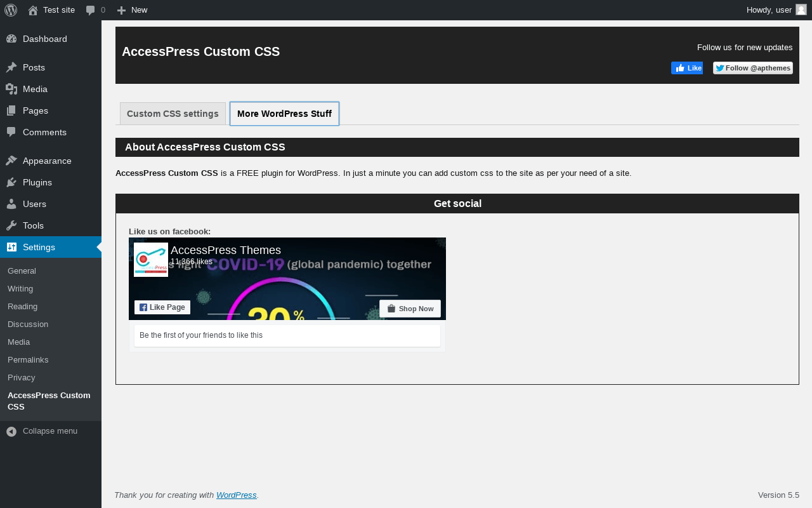812x508 pixels.
Task: Open AccessPress Custom CSS submenu item
Action: pyautogui.click(x=49, y=401)
